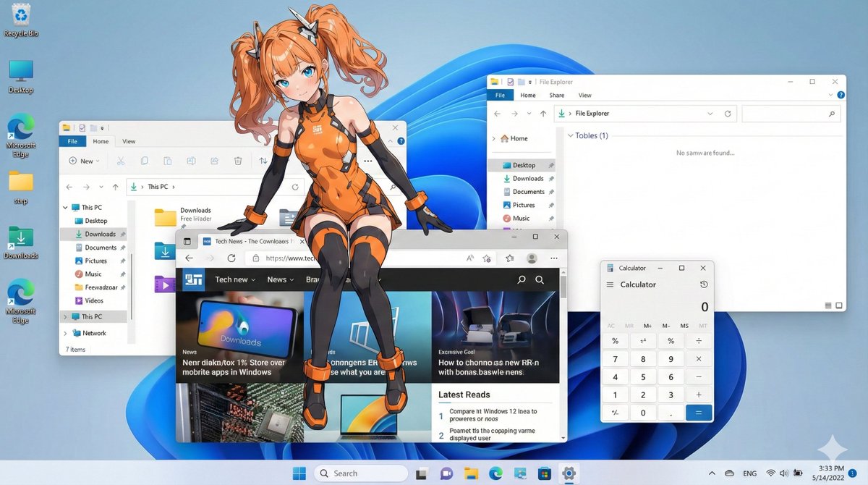The image size is (868, 485).
Task: Open the Calculator history icon
Action: (704, 284)
